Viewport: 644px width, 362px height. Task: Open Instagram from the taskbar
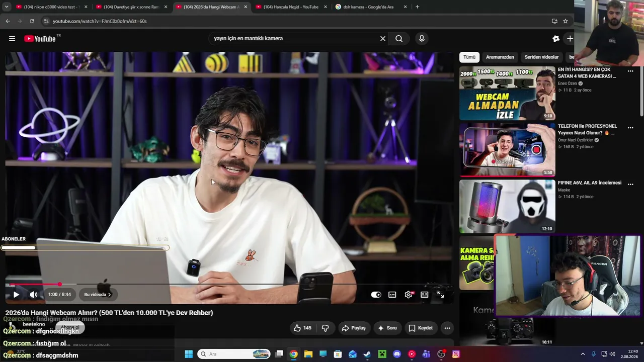pyautogui.click(x=456, y=354)
